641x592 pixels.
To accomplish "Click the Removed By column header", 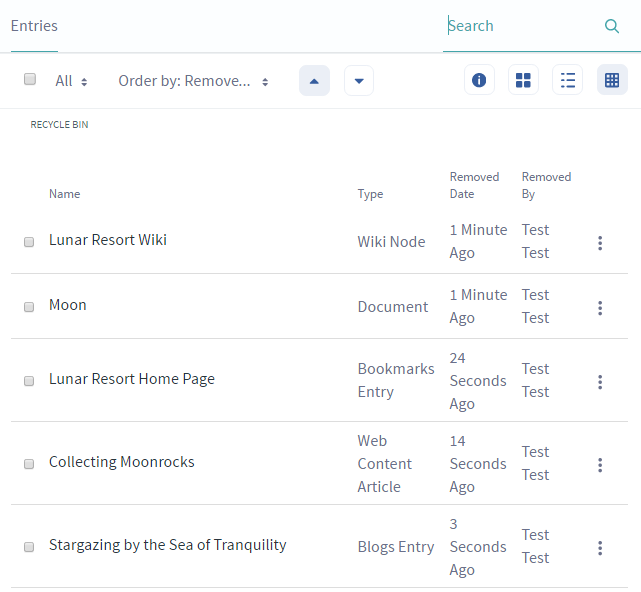I will tap(546, 185).
